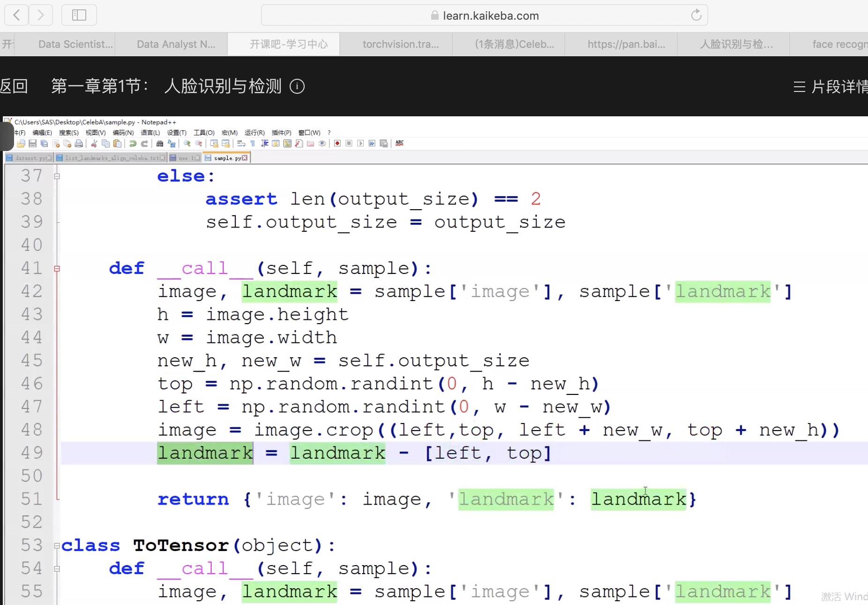The height and width of the screenshot is (605, 868).
Task: Open the 搜索(S) menu
Action: 69,133
